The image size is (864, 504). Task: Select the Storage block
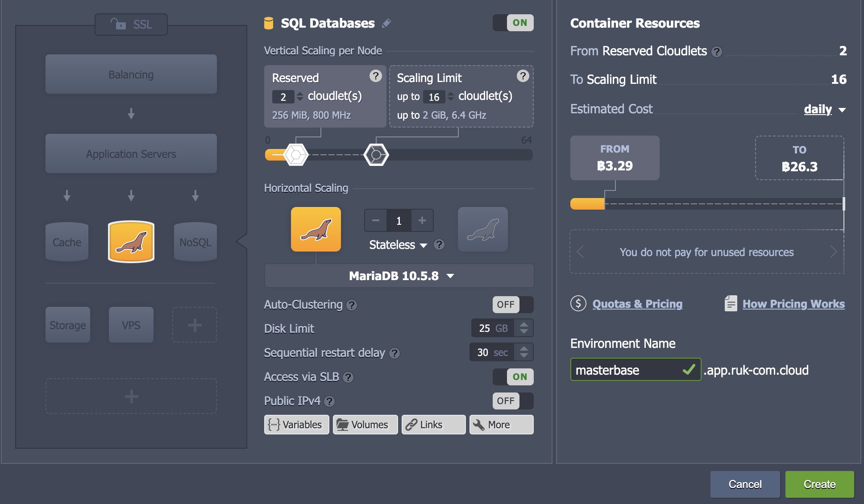[68, 325]
